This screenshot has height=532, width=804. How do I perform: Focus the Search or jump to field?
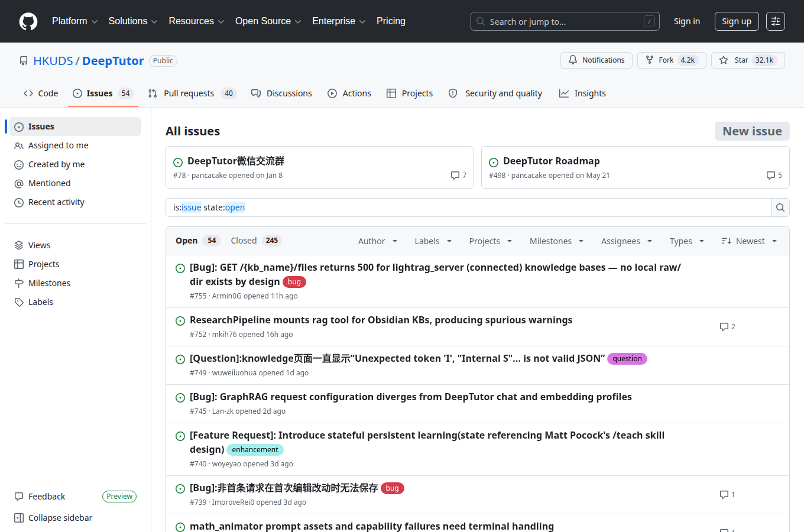tap(565, 21)
